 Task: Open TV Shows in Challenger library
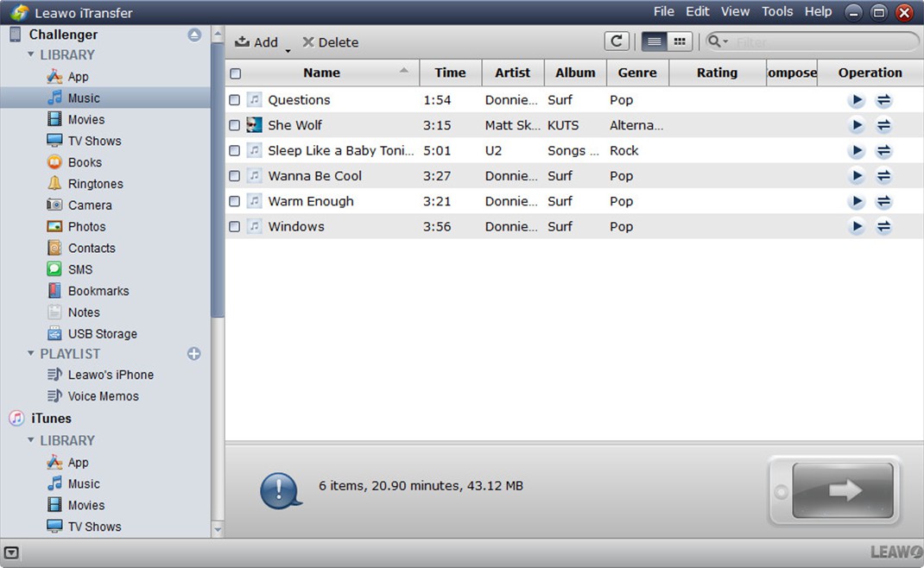tap(94, 141)
